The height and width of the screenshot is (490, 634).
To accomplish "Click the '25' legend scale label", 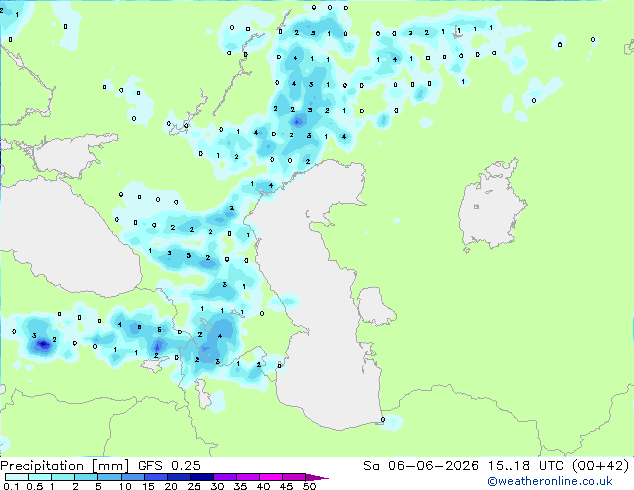I will click(194, 486).
